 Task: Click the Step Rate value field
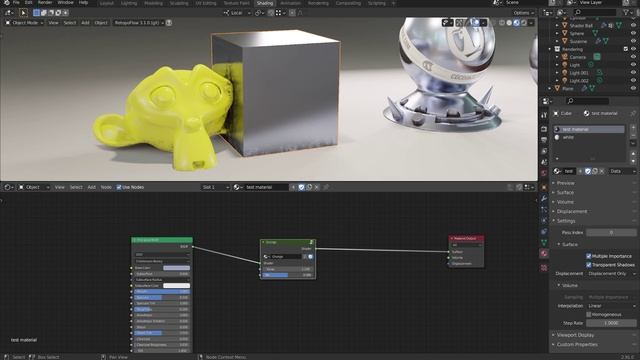611,323
